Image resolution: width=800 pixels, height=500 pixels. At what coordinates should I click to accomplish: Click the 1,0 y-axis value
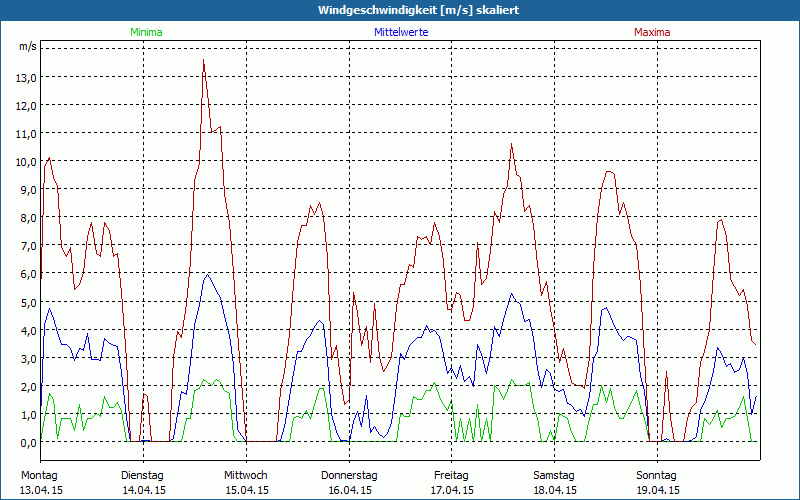pyautogui.click(x=30, y=415)
